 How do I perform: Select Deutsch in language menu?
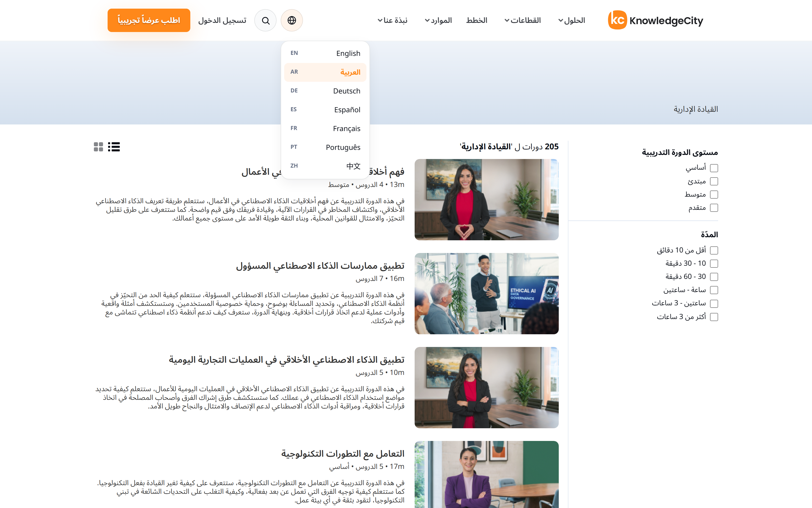pyautogui.click(x=325, y=91)
